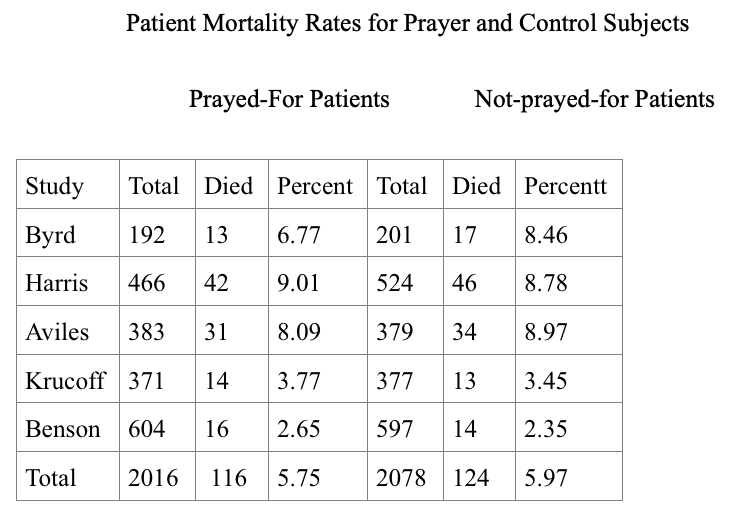Click the Prayed-For Patients heading
Viewport: 729px width, 515px height.
point(289,99)
